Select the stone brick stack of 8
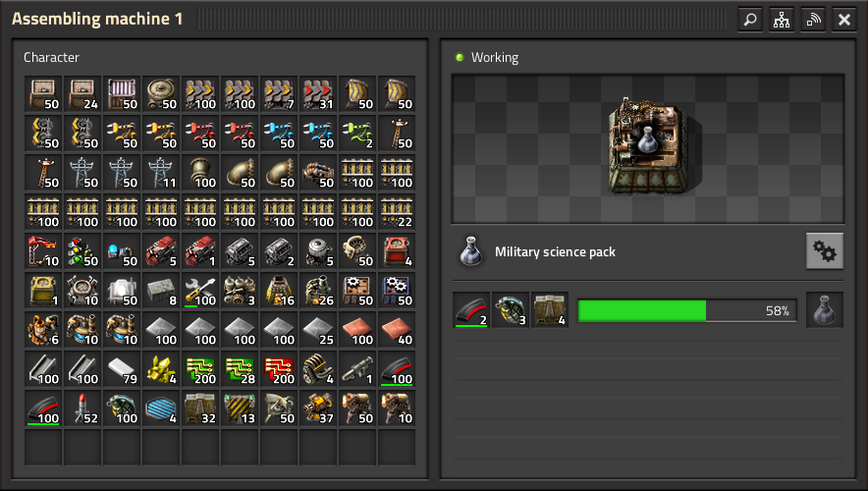The height and width of the screenshot is (491, 868). (x=161, y=291)
